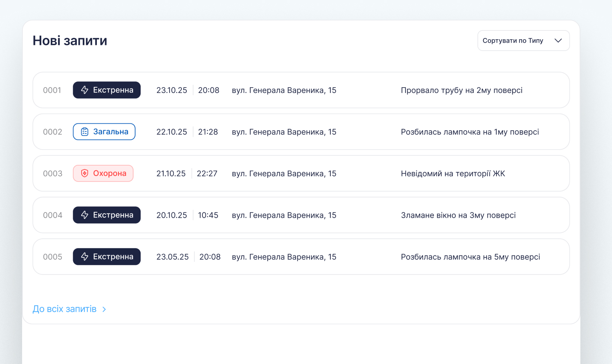The height and width of the screenshot is (364, 612).
Task: Open request about Прорвало трубу на 2му поверсі
Action: pos(301,90)
